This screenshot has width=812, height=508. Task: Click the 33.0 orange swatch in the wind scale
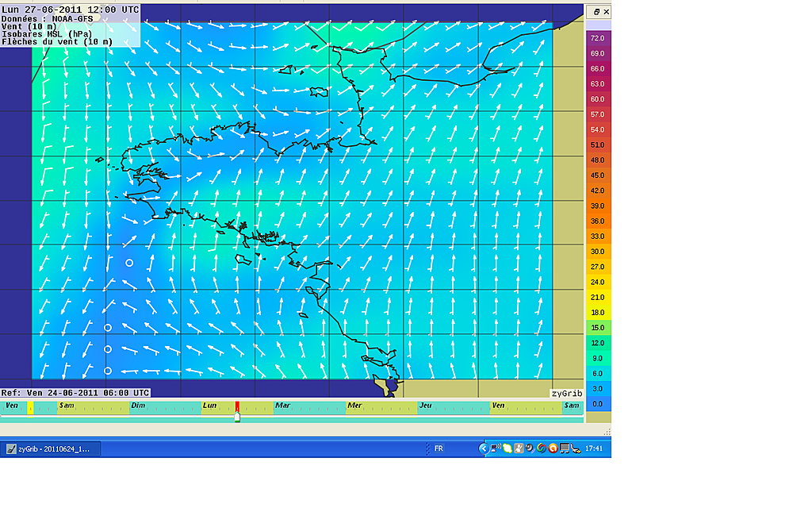[597, 236]
